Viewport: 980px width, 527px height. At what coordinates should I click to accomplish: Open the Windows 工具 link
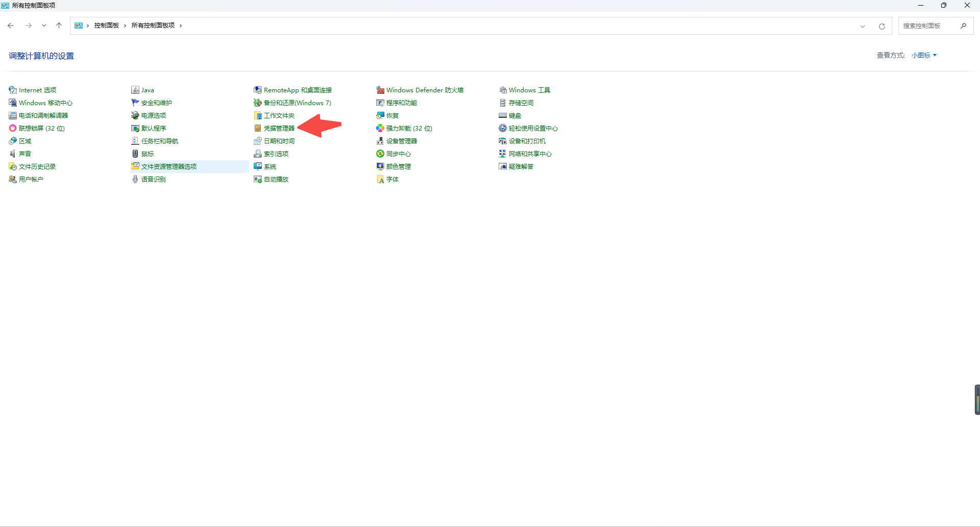[529, 90]
